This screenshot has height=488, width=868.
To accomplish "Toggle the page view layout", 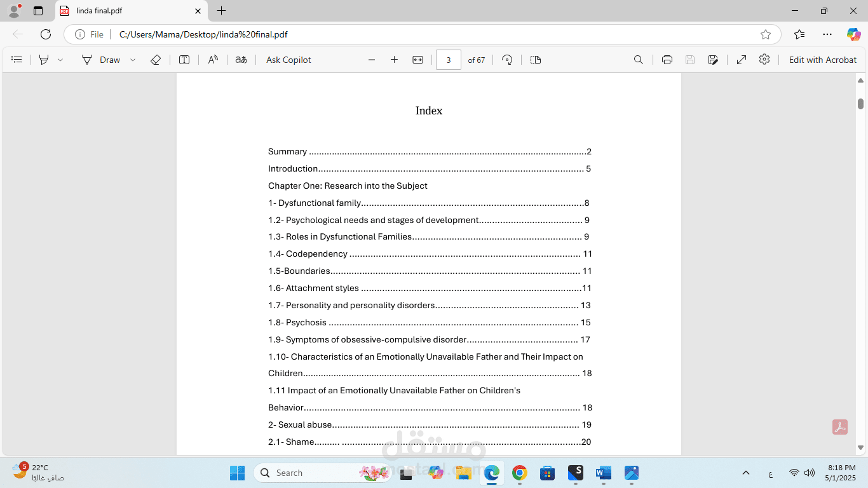I will coord(536,60).
